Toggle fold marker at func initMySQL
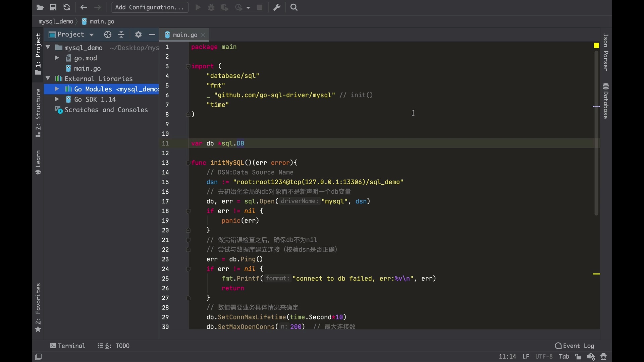The height and width of the screenshot is (362, 644). pos(188,163)
